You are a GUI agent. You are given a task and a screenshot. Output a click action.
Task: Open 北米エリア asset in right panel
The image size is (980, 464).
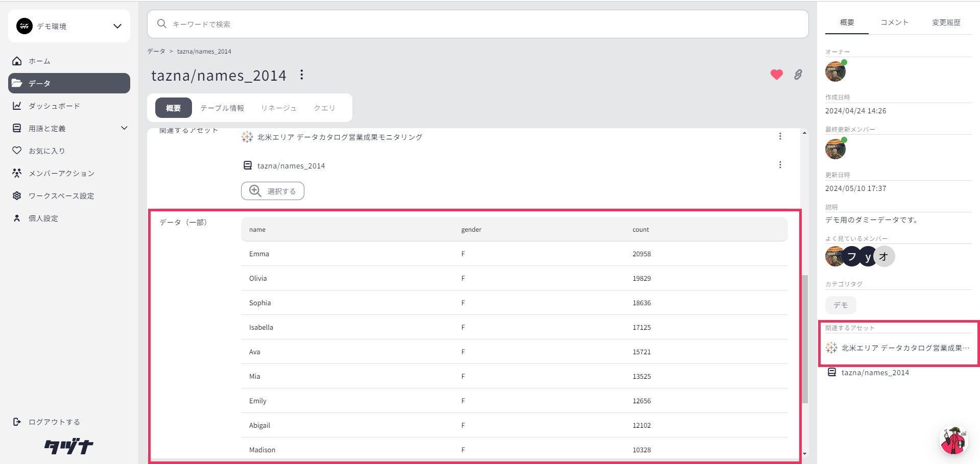tap(898, 348)
